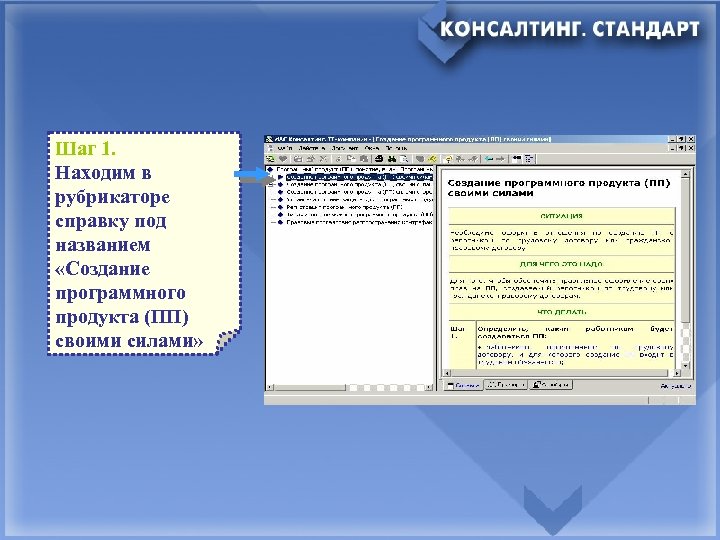This screenshot has height=540, width=720.
Task: Open the Документ menu
Action: tap(344, 148)
